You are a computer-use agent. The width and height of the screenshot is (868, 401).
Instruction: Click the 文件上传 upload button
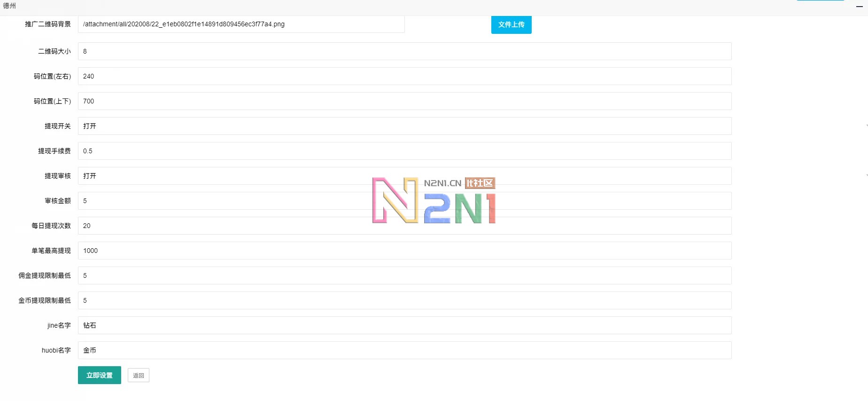click(511, 24)
